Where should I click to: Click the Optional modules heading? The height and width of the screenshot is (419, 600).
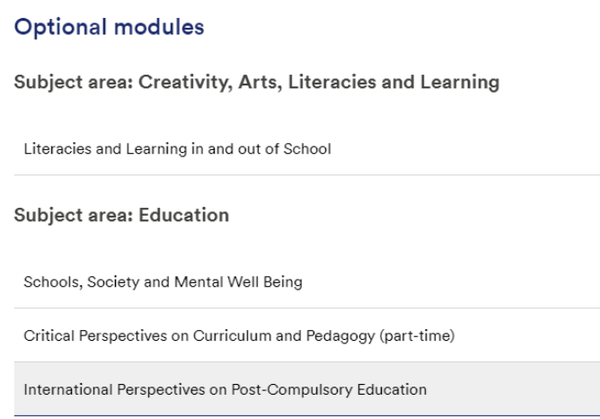tap(109, 27)
